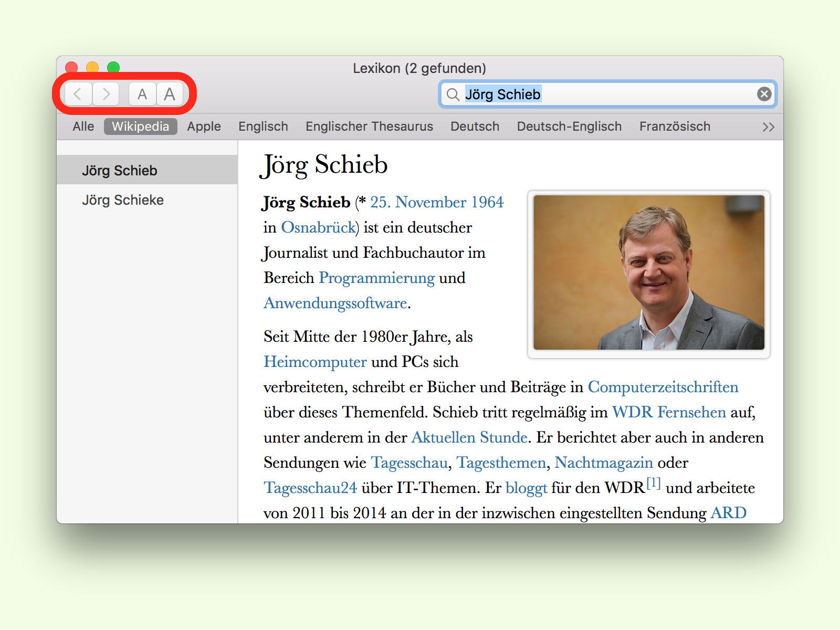The image size is (840, 630).
Task: Follow the Computerzeitschriften link
Action: (663, 387)
